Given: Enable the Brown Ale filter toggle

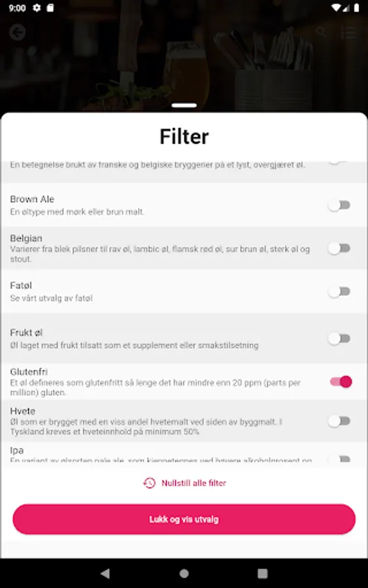Looking at the screenshot, I should coord(339,205).
